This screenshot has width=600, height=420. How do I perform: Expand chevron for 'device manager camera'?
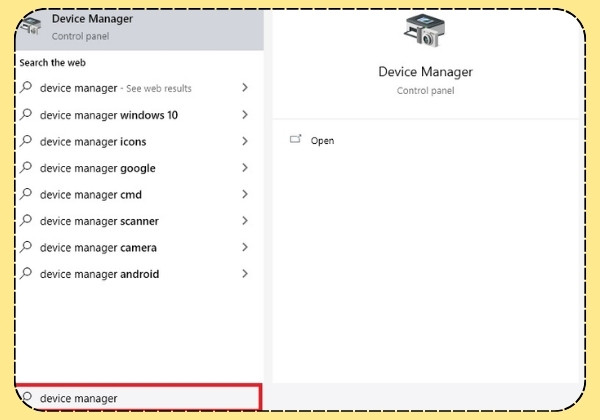(245, 247)
